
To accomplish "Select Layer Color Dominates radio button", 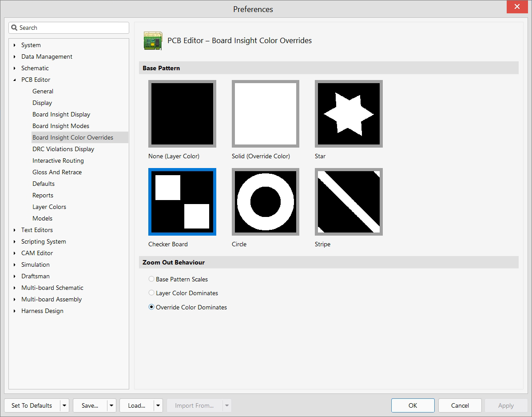I will pos(151,293).
